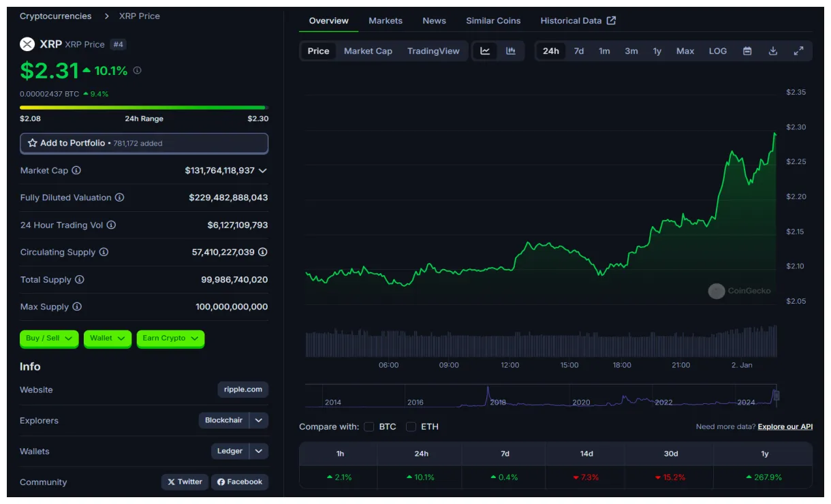Screen dimensions: 831x504
Task: Open the Wallets dropdown beside Ledger
Action: click(x=258, y=451)
